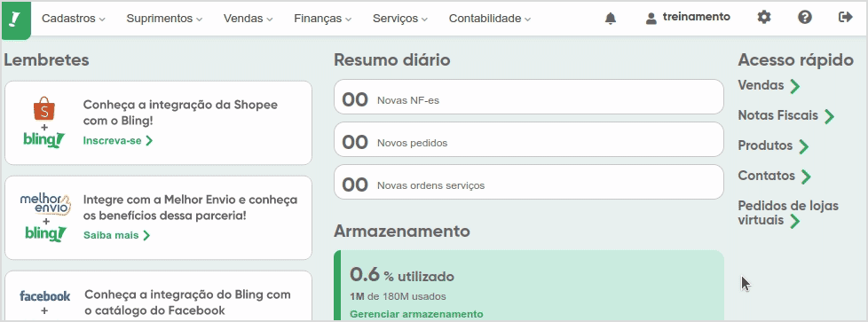Viewport: 868px width, 322px height.
Task: Open the Serviços menu
Action: (400, 19)
